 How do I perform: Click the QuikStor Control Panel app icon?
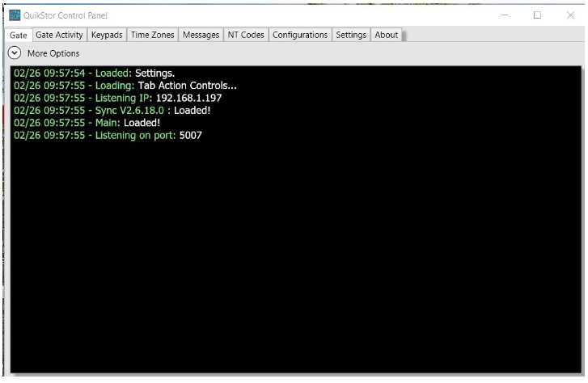click(15, 15)
